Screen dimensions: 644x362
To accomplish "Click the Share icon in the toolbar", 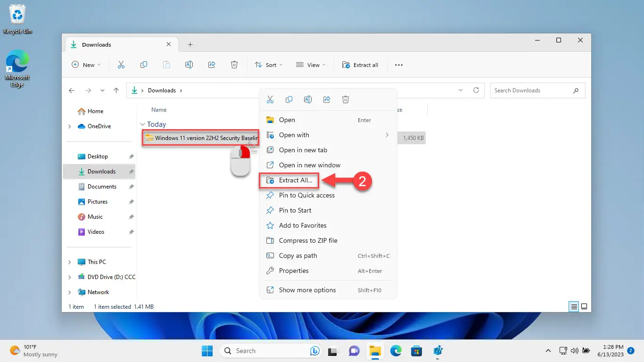I will pos(212,65).
